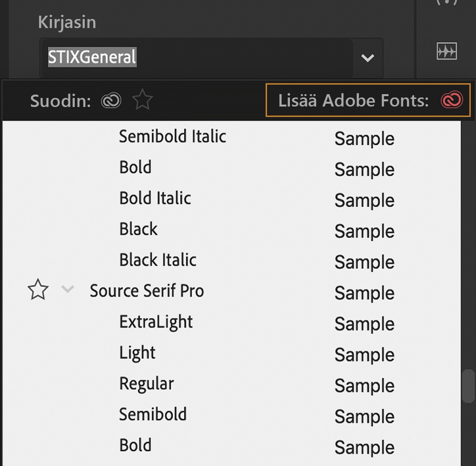Pick the ExtraLight weight of Source Serif Pro
476x466 pixels.
(156, 322)
